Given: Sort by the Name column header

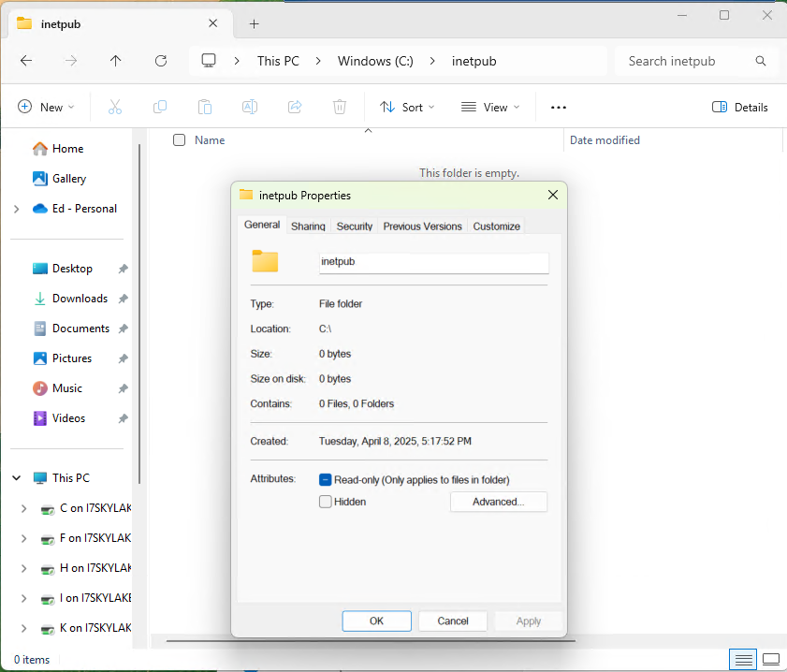Looking at the screenshot, I should [210, 140].
